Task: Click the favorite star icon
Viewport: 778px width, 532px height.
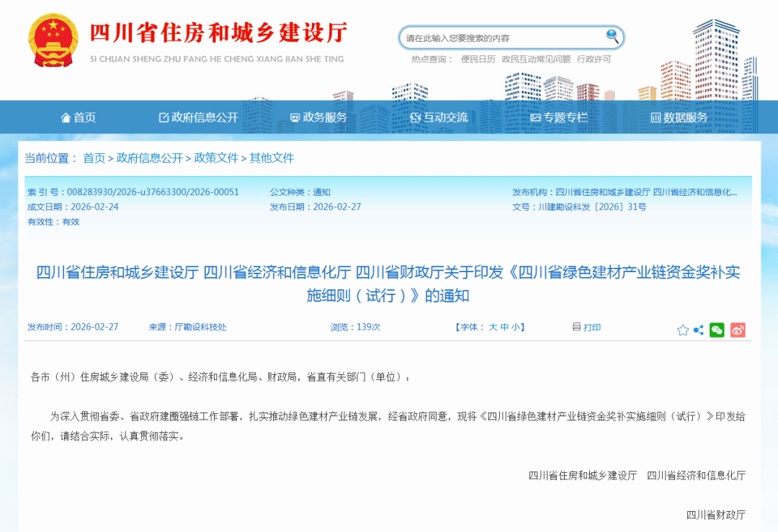Action: point(683,330)
